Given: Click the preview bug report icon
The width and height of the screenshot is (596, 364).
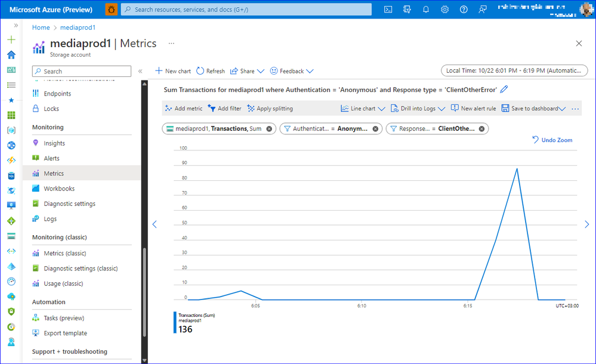Looking at the screenshot, I should [112, 10].
